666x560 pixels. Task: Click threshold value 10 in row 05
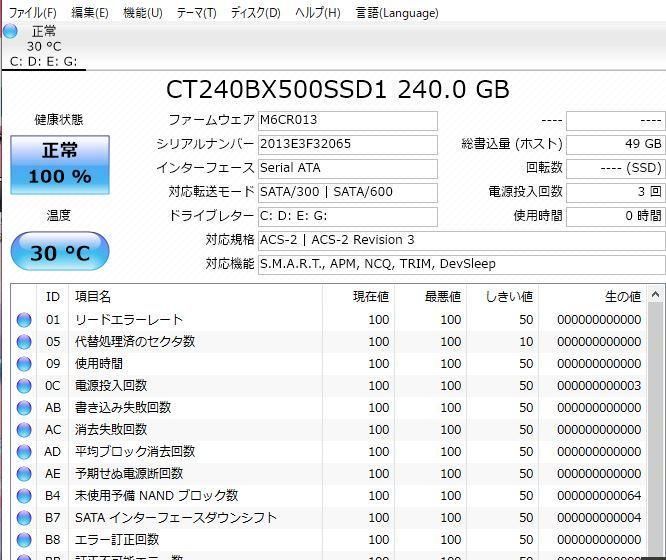[526, 342]
